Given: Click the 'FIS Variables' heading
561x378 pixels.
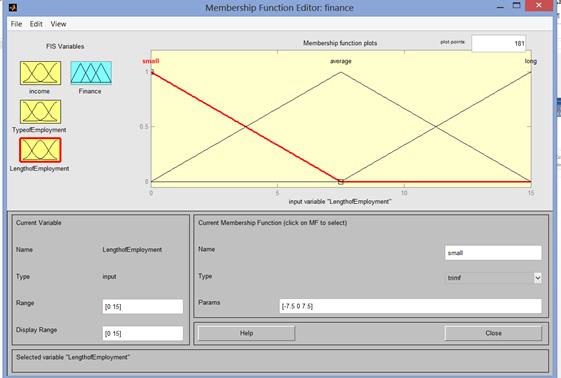Looking at the screenshot, I should coord(65,46).
